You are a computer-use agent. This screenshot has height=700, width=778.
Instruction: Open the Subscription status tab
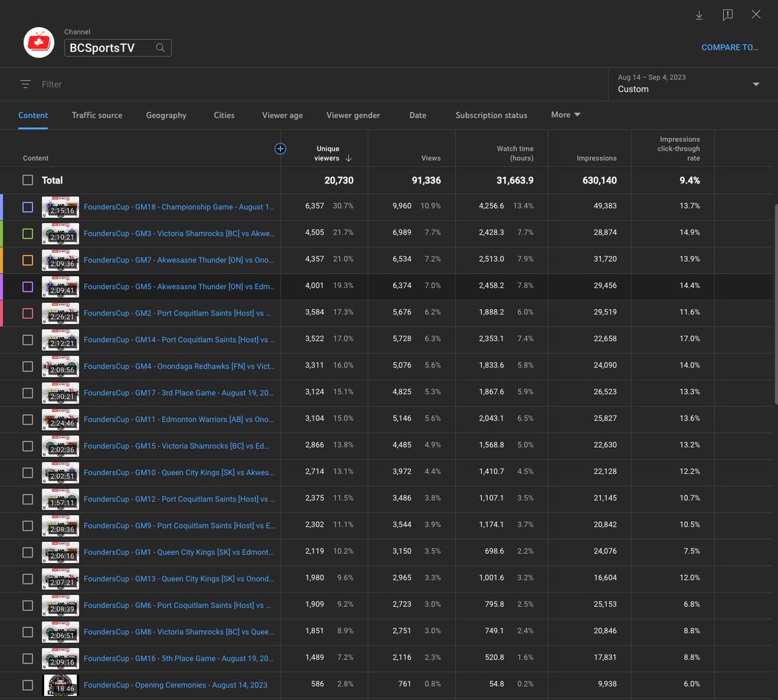491,115
